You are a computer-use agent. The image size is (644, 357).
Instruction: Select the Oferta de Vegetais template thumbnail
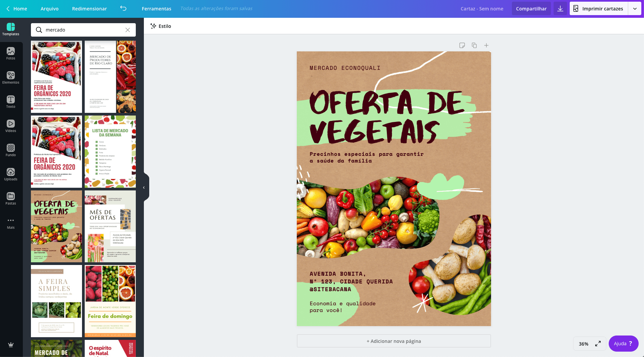[x=56, y=226]
